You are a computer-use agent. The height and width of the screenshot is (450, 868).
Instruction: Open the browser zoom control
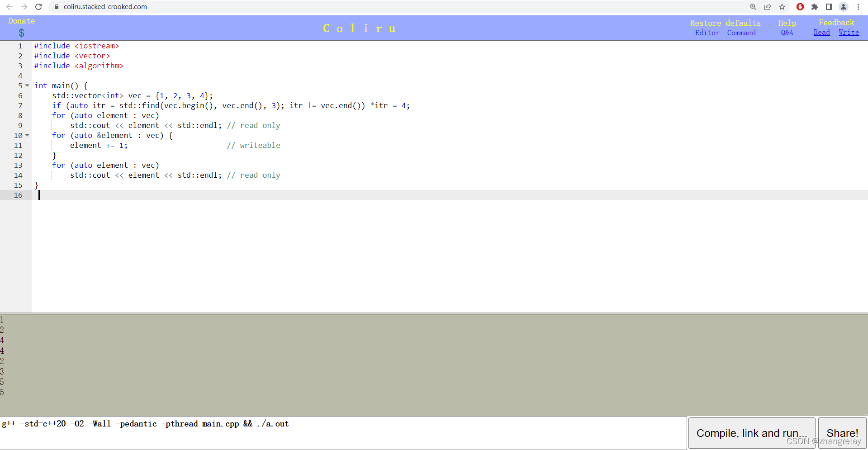(753, 7)
